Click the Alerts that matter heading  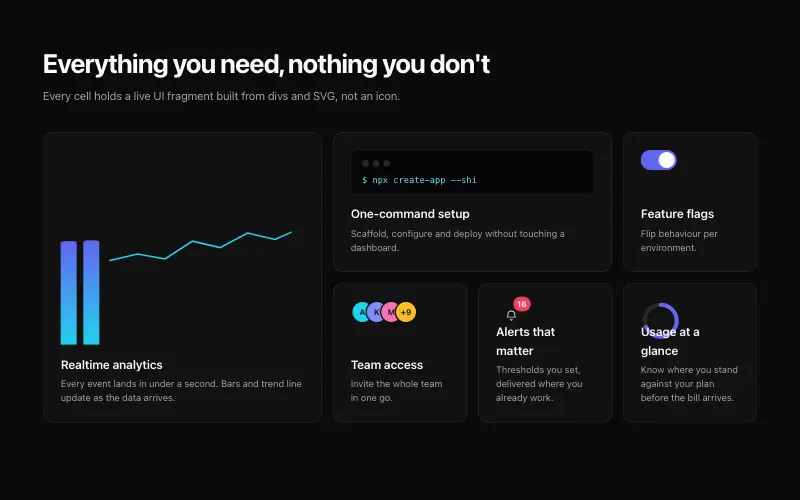(x=526, y=341)
